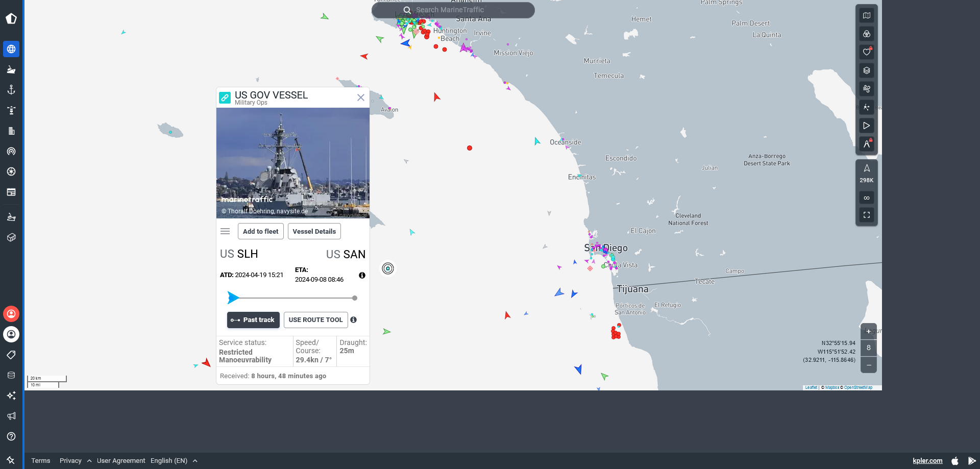980x469 pixels.
Task: Open the price tag plans icon
Action: pos(11,355)
